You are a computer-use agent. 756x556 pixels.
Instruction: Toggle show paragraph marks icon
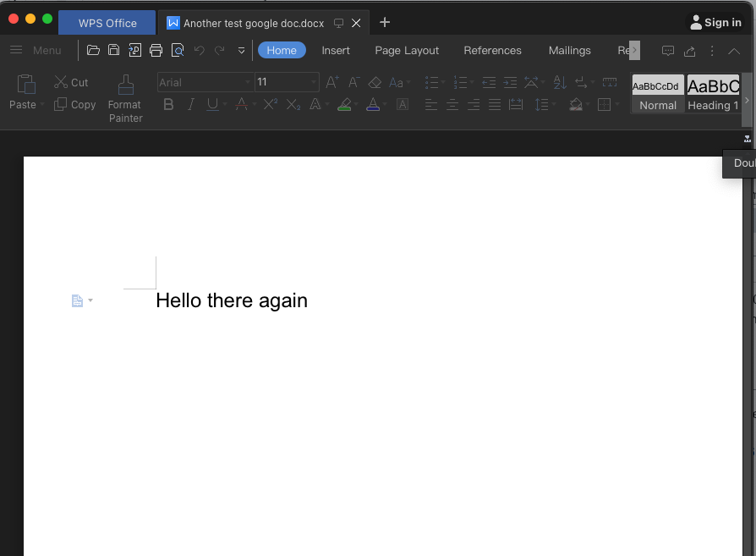582,83
